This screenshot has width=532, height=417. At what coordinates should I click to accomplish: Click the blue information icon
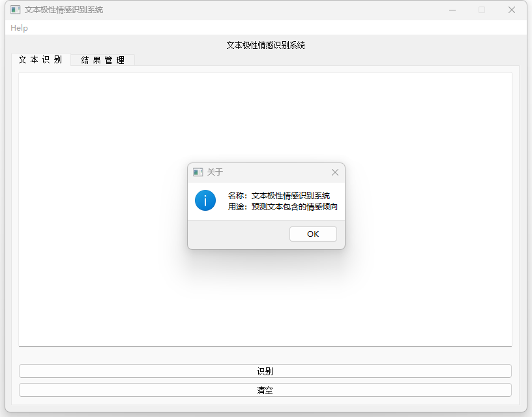click(x=205, y=200)
